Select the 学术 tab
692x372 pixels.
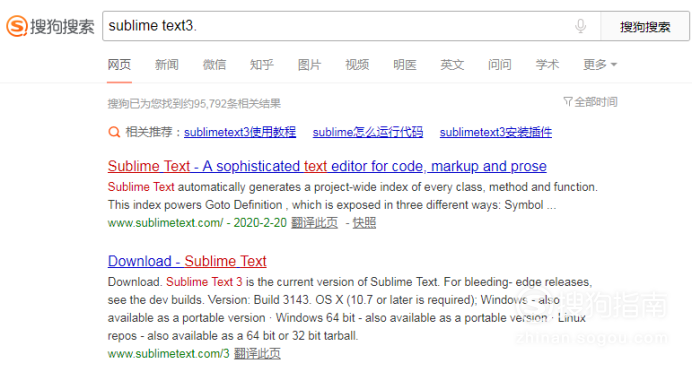(x=547, y=65)
